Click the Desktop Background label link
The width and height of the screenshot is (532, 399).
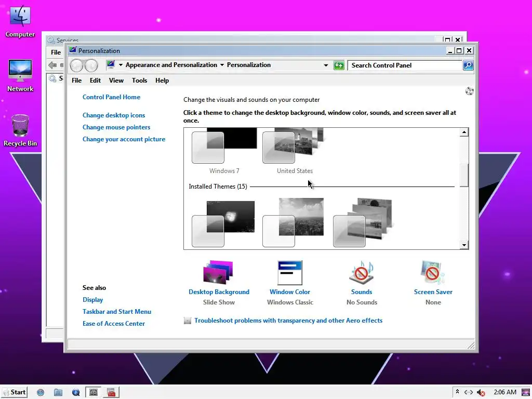[219, 292]
